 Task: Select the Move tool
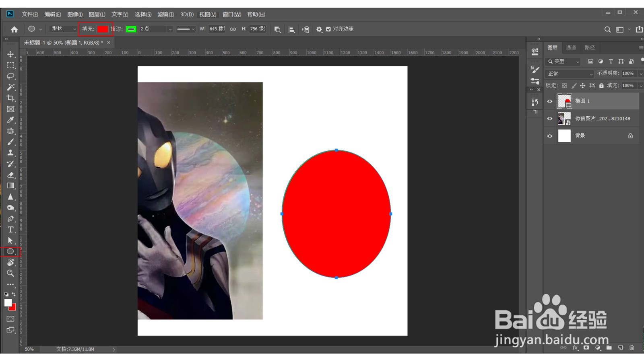tap(10, 54)
